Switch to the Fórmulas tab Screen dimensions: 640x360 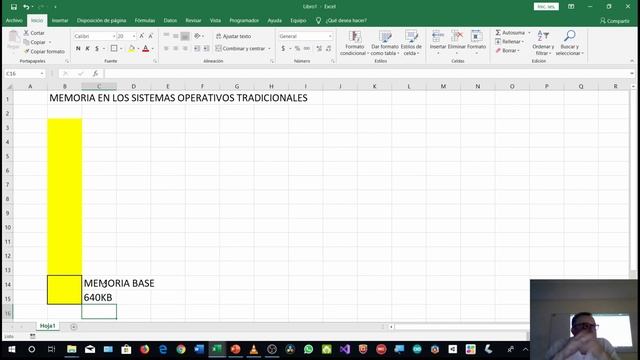click(x=145, y=20)
